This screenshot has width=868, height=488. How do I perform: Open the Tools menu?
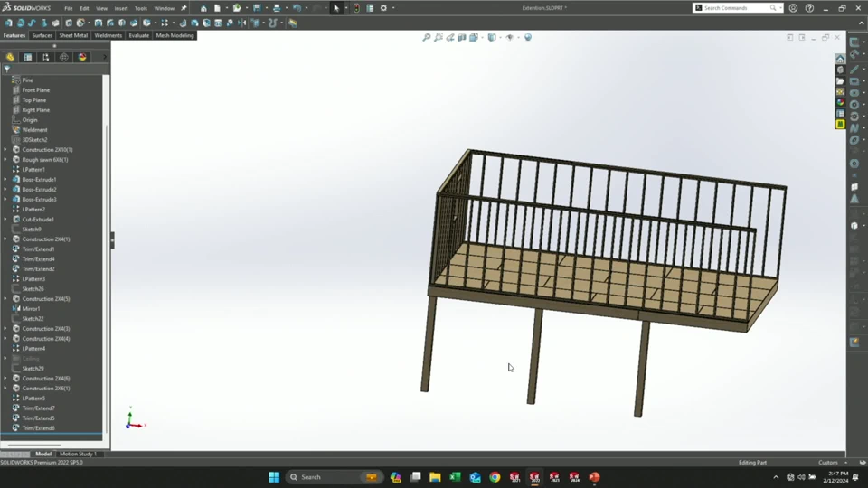click(141, 8)
